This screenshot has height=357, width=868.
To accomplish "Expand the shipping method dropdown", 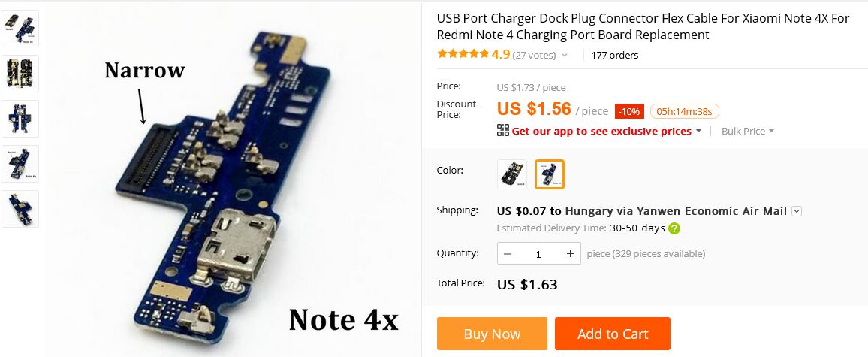I will (797, 210).
